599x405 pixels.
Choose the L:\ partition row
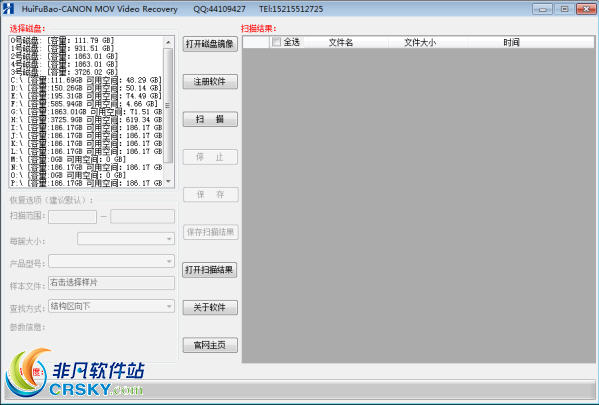(x=86, y=151)
